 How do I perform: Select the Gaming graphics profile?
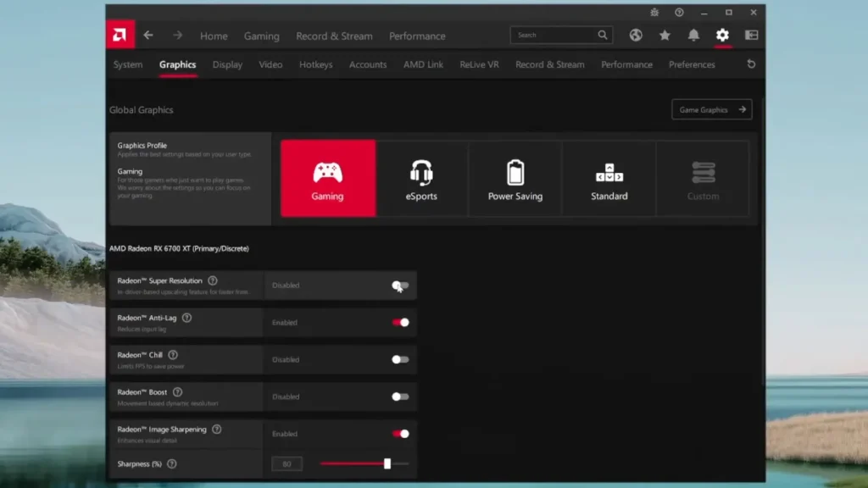coord(328,178)
